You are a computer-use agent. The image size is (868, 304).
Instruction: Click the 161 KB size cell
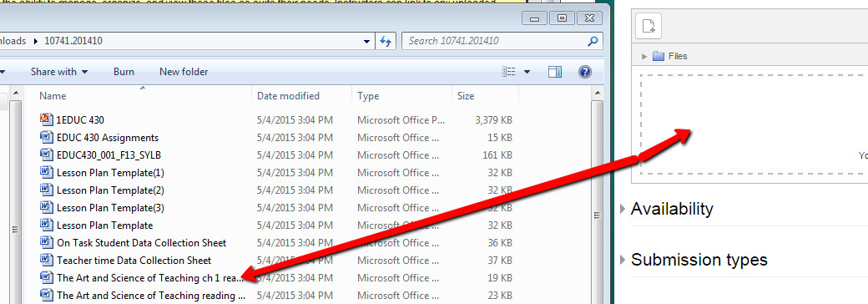coord(497,155)
